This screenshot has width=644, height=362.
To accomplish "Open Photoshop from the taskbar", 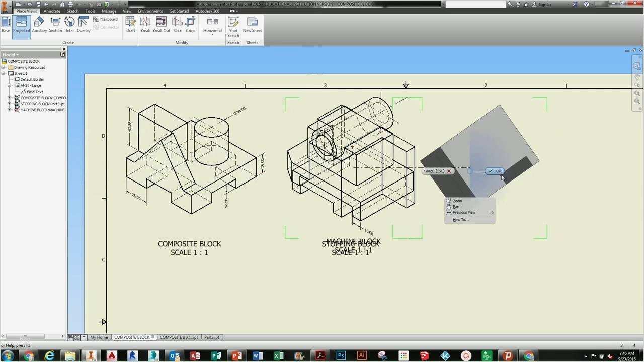I will pyautogui.click(x=341, y=356).
